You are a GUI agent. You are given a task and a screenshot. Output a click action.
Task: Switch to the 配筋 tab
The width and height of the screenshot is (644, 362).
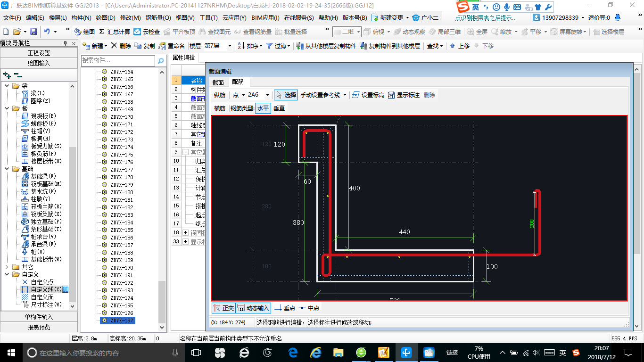238,82
